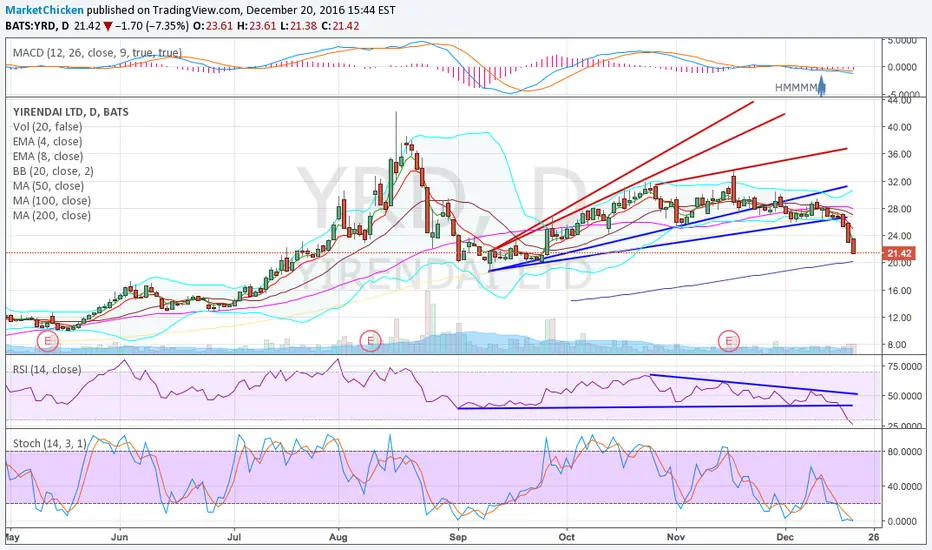The height and width of the screenshot is (550, 932).
Task: Click the L:21.38 low value in header
Action: pos(297,26)
